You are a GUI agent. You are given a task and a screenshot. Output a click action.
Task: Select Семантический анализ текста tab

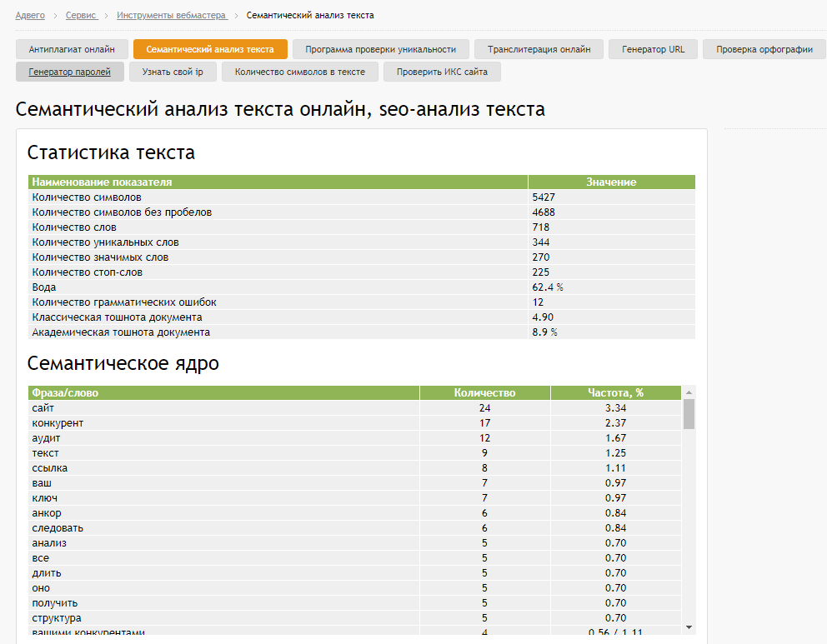click(210, 49)
